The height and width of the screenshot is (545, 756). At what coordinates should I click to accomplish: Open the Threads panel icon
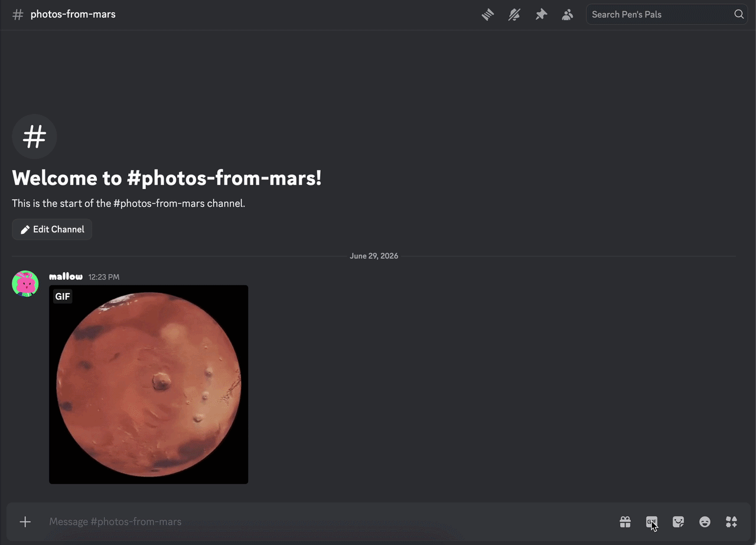[x=488, y=15]
